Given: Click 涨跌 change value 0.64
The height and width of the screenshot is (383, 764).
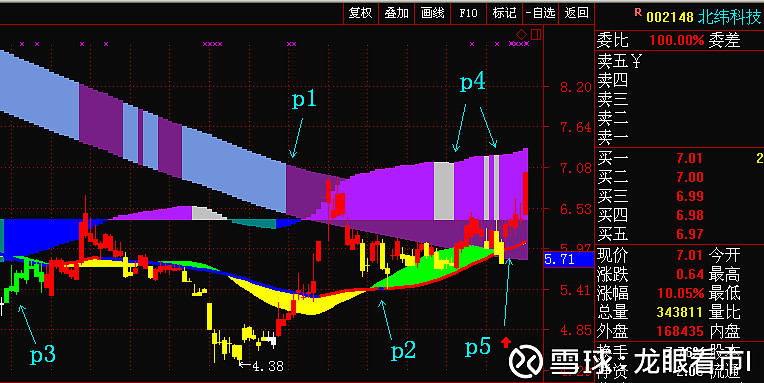Looking at the screenshot, I should 689,274.
